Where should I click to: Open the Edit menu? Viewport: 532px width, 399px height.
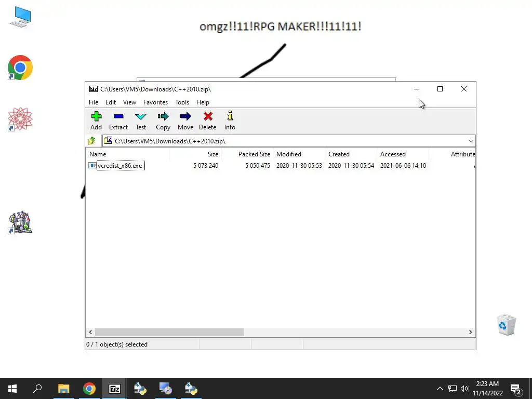point(111,102)
